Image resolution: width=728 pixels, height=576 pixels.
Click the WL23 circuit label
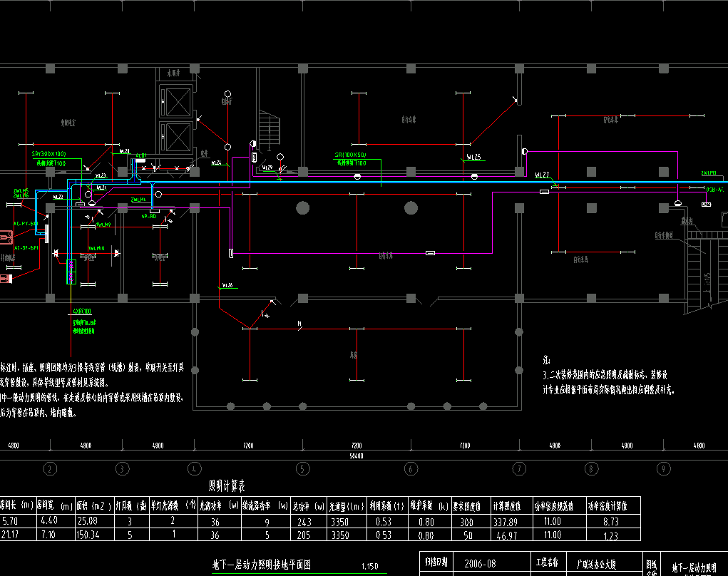(x=101, y=175)
